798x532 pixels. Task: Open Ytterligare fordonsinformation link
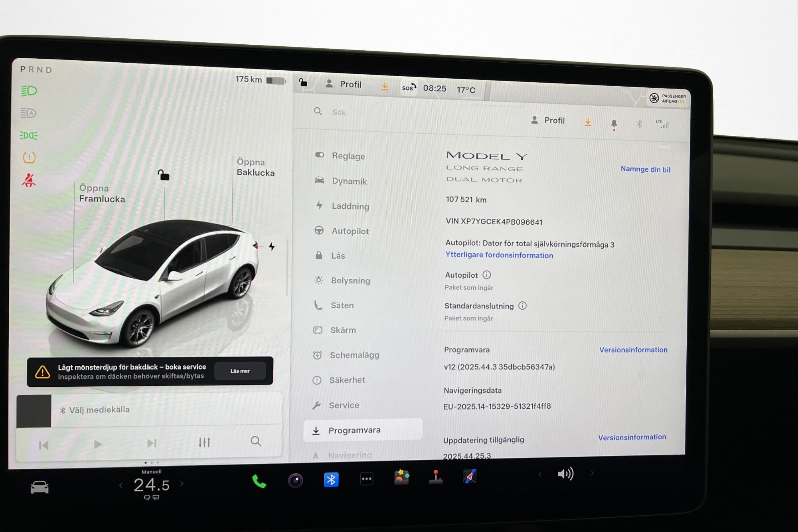point(499,255)
